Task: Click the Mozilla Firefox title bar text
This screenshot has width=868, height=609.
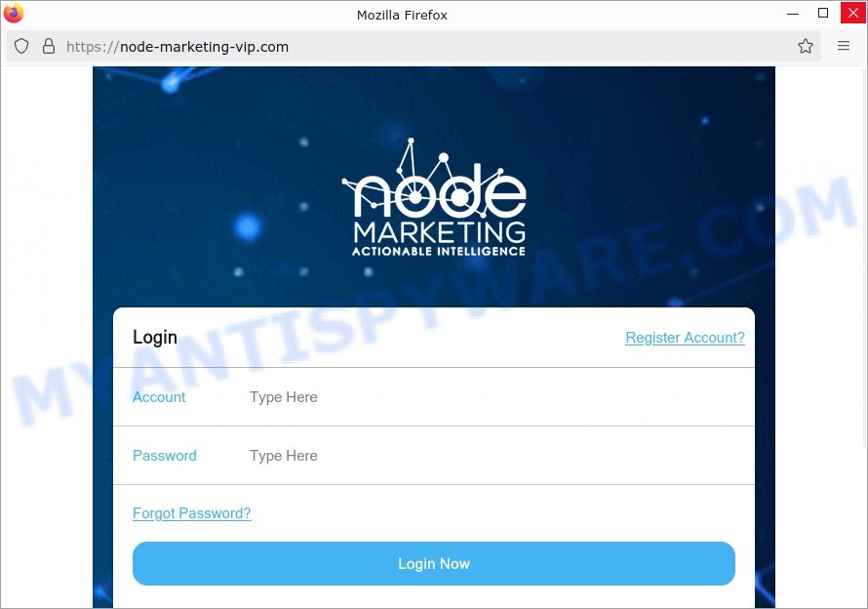Action: tap(402, 15)
